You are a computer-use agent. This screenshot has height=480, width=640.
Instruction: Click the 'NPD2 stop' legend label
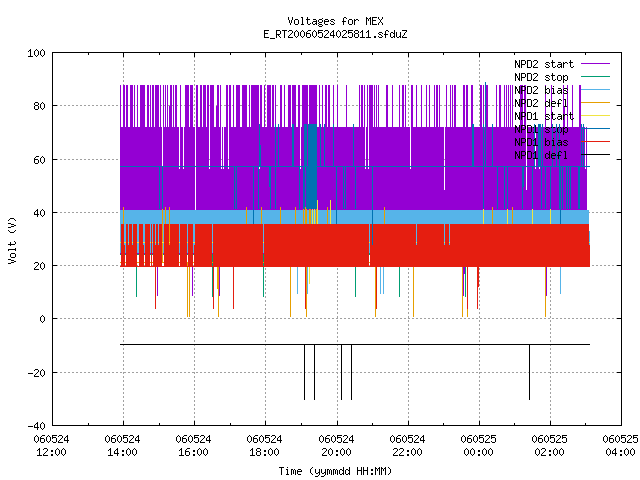coord(541,77)
